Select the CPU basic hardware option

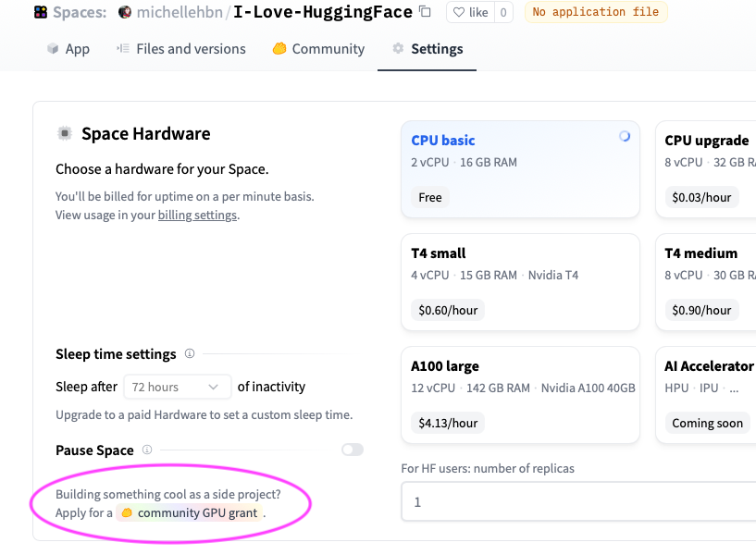pos(520,169)
